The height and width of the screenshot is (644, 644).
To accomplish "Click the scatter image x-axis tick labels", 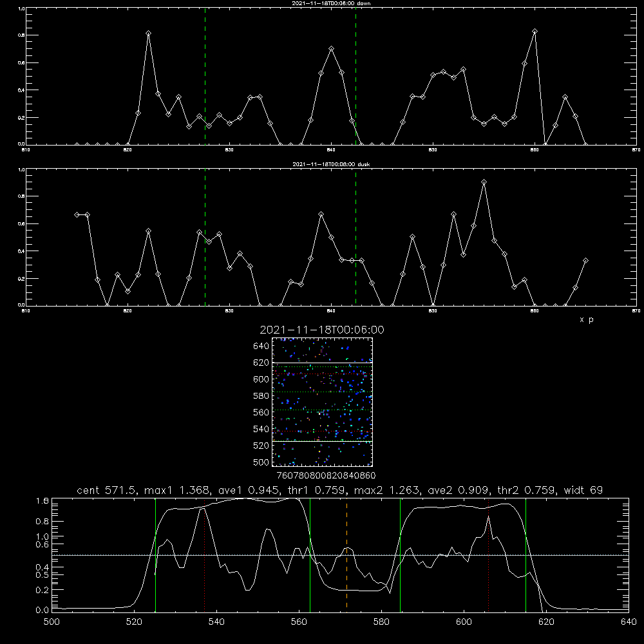I will [326, 475].
